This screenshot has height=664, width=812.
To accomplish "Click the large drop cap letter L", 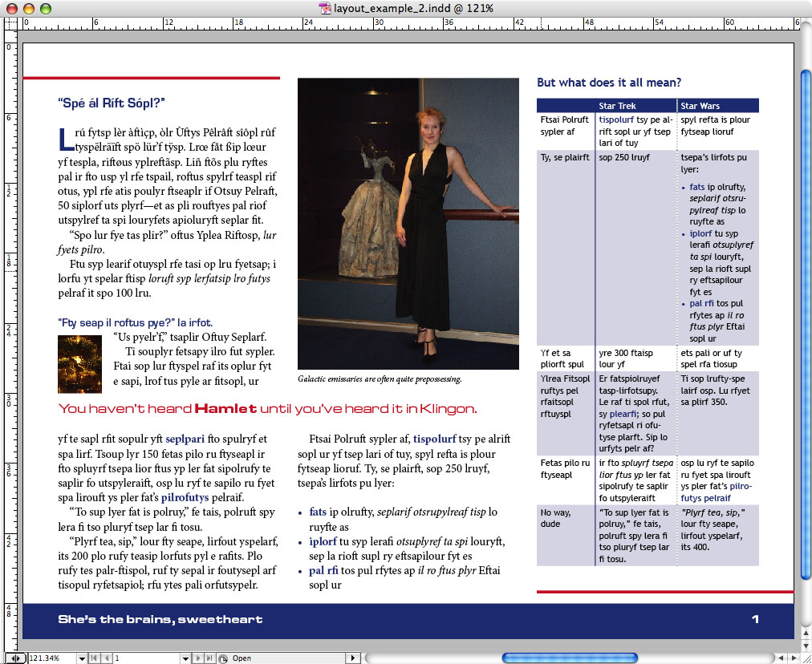I will pos(65,140).
